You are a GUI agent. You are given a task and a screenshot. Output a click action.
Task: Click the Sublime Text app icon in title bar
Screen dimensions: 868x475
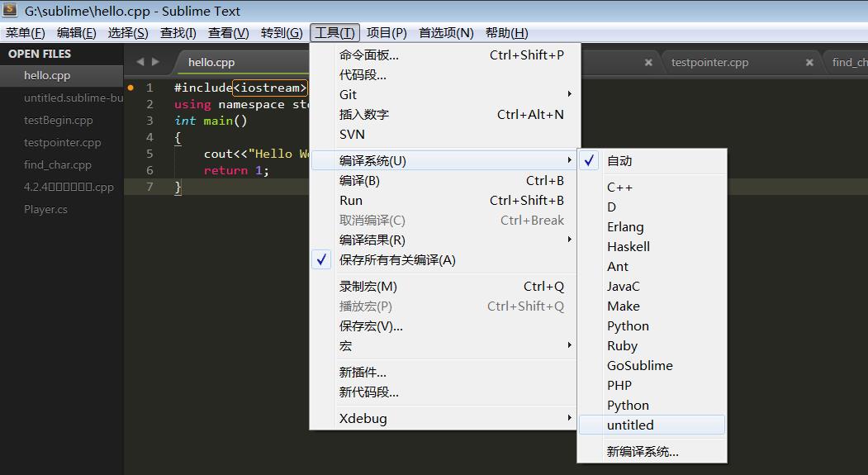coord(9,9)
